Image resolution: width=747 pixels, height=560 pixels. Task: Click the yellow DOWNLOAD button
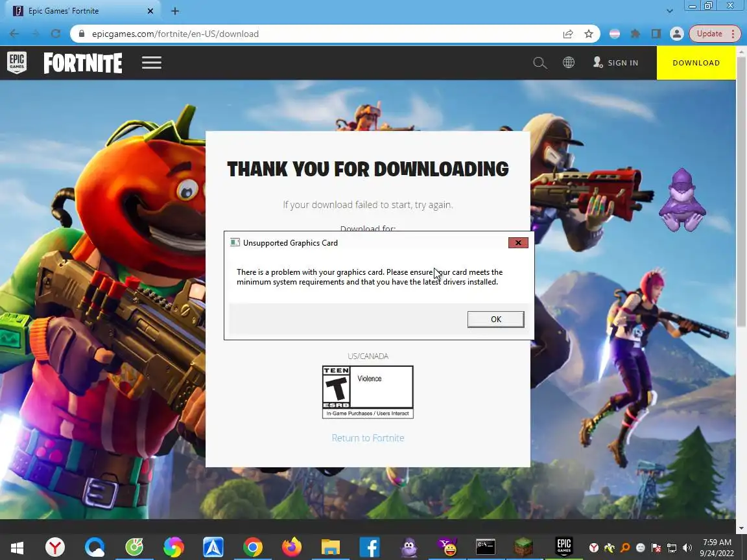tap(696, 63)
